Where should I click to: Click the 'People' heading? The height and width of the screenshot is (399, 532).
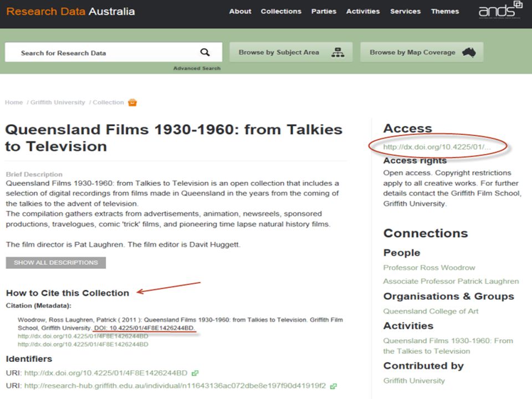pyautogui.click(x=402, y=253)
